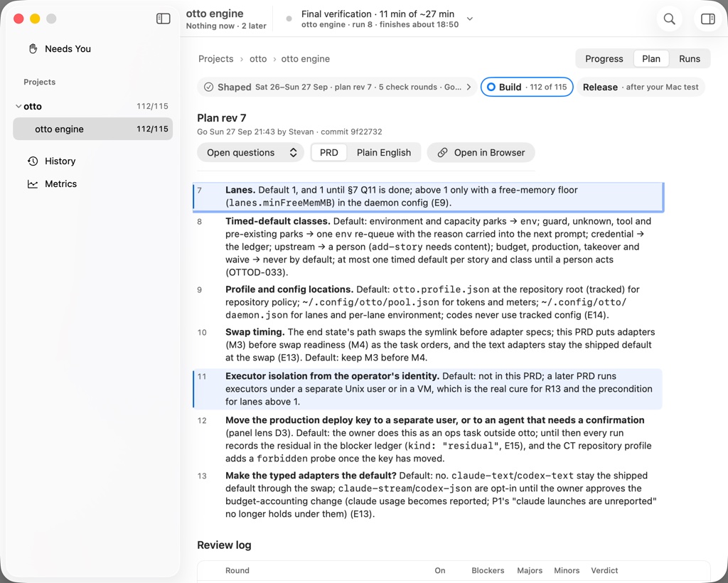Screen dimensions: 728x583
Task: Click the Shaped checkmark circle icon
Action: [x=209, y=87]
